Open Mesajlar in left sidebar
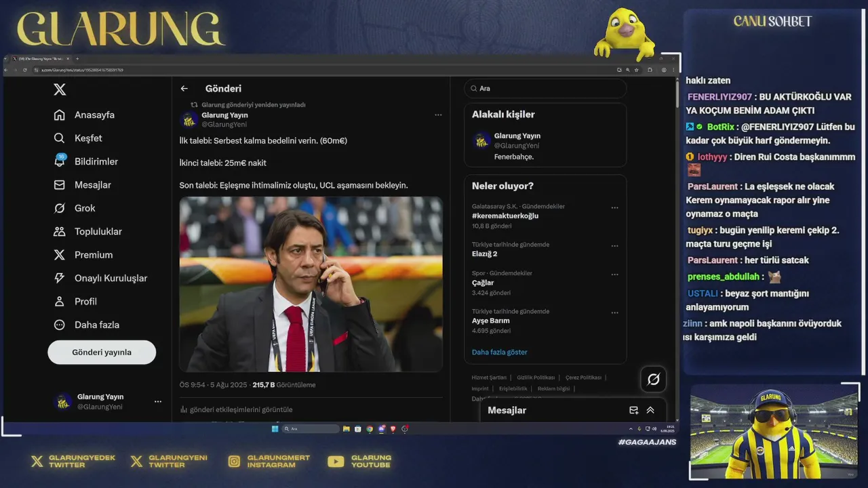Screen dimensions: 868x488 (82, 185)
